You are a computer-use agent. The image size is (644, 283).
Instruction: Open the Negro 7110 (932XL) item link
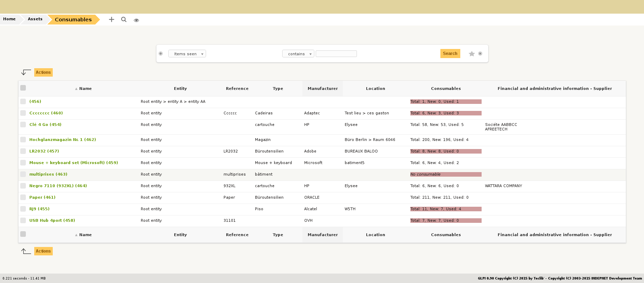[x=58, y=186]
